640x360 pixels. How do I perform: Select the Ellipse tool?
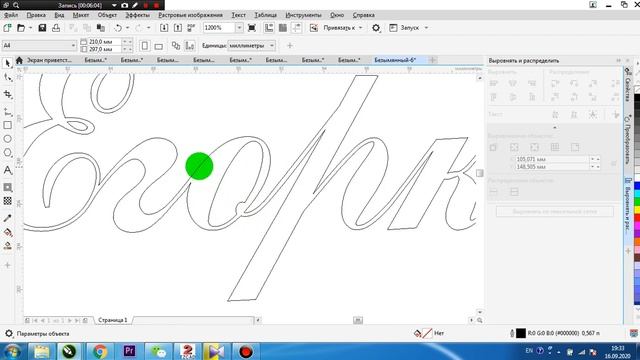coord(7,139)
